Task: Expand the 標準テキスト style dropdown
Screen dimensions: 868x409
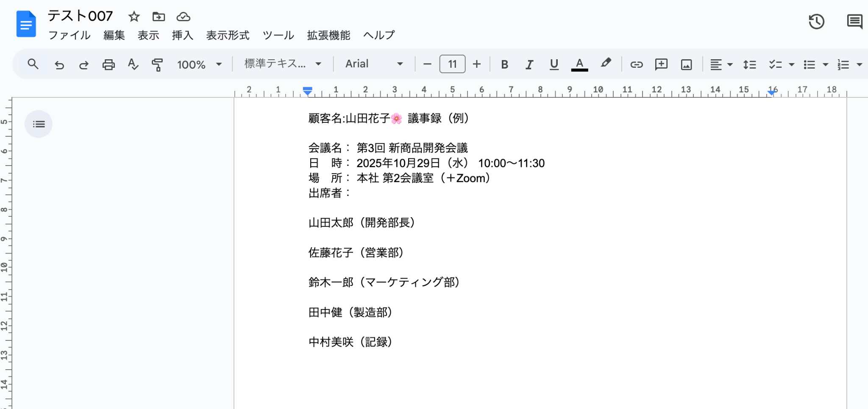Action: pyautogui.click(x=282, y=64)
